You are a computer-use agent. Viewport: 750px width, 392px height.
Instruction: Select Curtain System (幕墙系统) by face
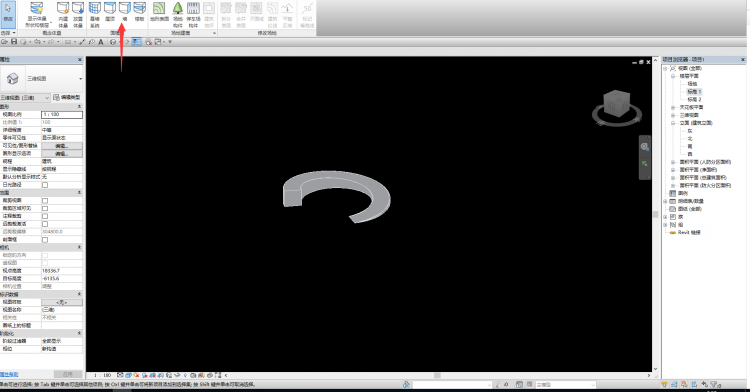click(x=95, y=14)
